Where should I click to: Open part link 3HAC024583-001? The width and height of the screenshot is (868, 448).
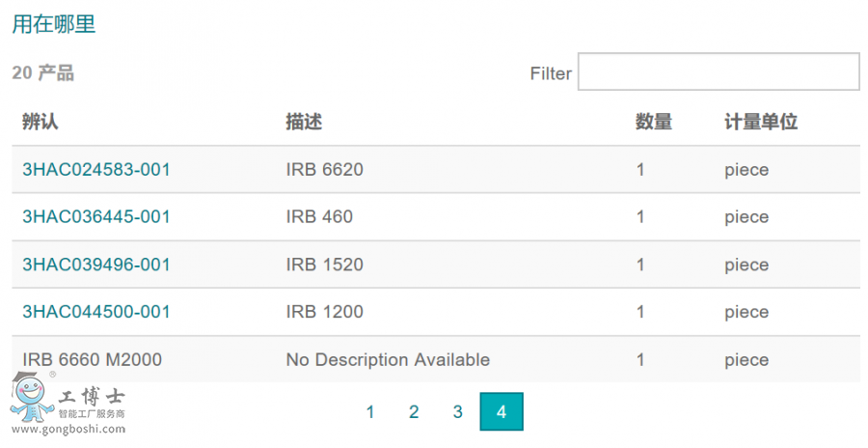pos(96,170)
